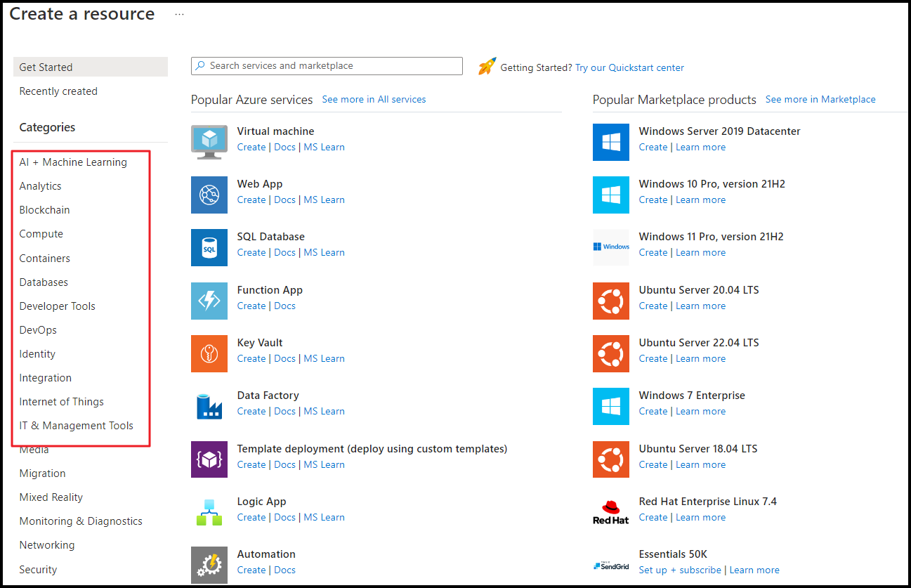Open Monitoring & Diagnostics category
This screenshot has height=588, width=911.
[81, 521]
